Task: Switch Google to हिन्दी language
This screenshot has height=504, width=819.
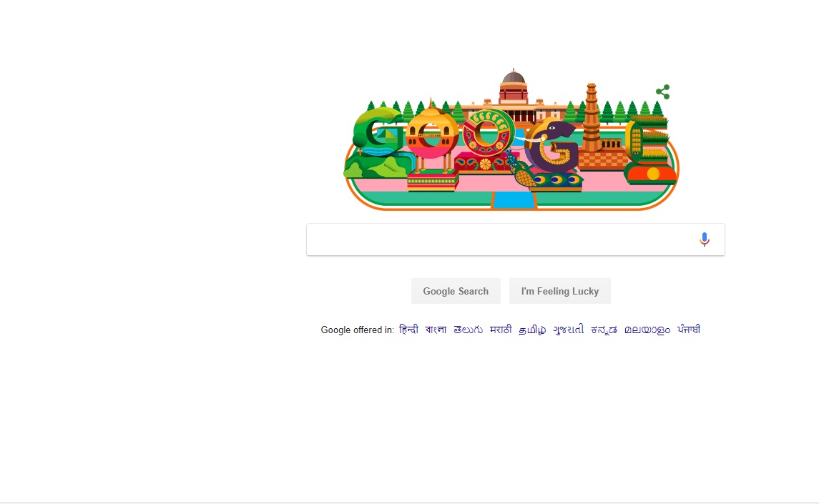Action: (x=408, y=330)
